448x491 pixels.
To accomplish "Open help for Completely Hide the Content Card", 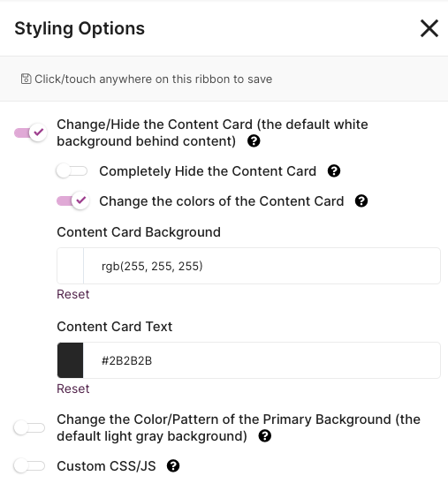I will point(334,171).
